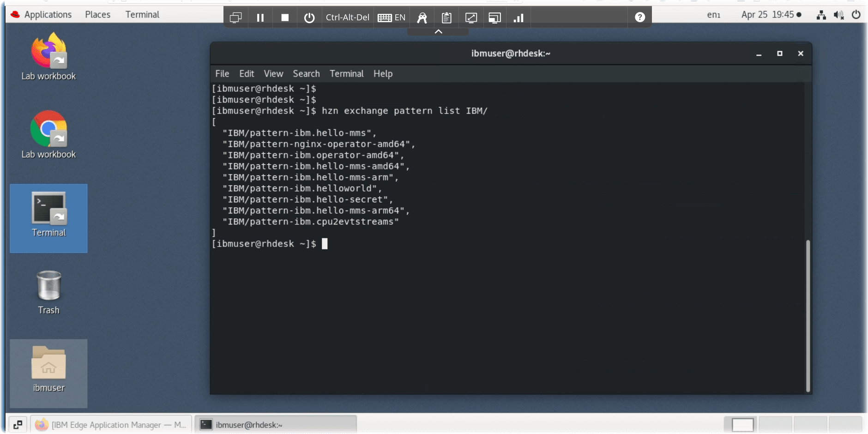Click the user/keys icon in remote toolbar
Screen dimensions: 868x434
click(x=422, y=18)
